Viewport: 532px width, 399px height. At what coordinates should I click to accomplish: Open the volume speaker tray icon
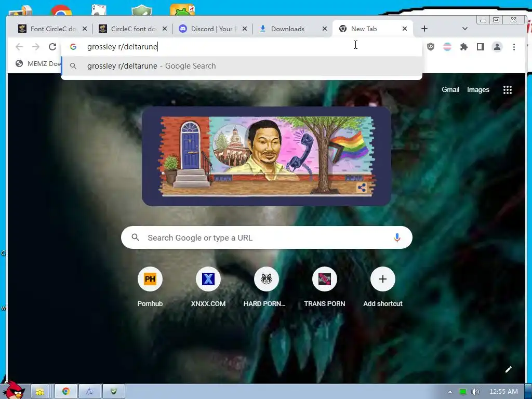click(475, 392)
